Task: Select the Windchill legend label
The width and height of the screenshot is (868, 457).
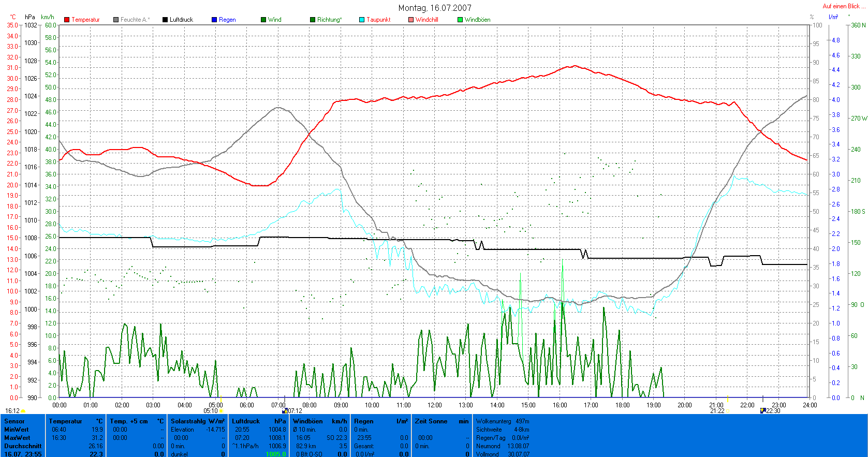Action: click(x=426, y=20)
